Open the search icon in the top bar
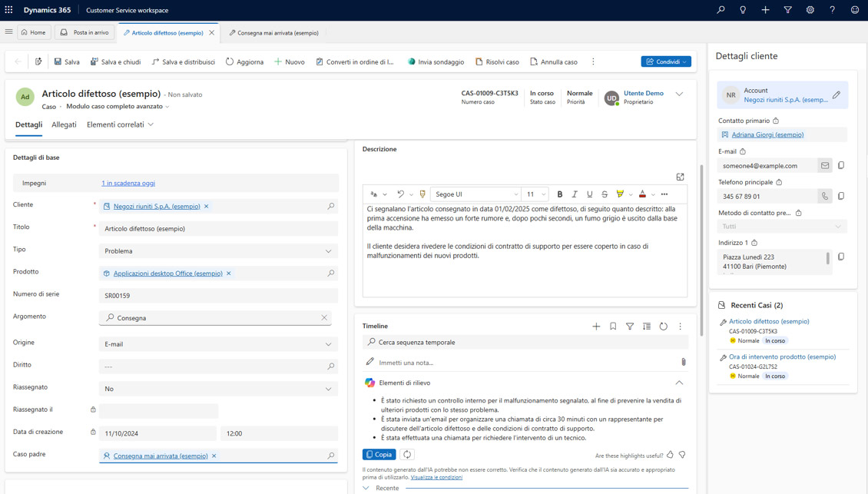Screen dimensions: 868x494 coord(719,10)
